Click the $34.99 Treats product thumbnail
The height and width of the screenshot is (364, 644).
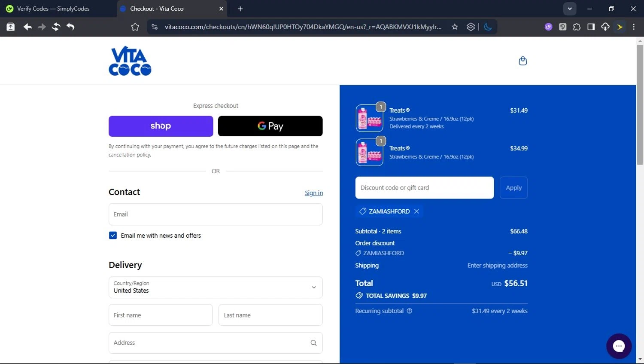tap(370, 152)
